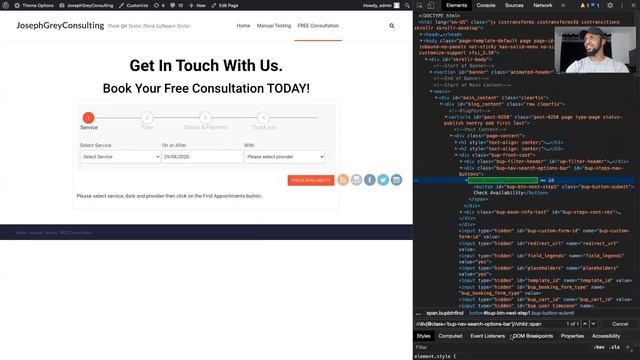Switch to the Elements tab in DevTools
Image resolution: width=640 pixels, height=360 pixels.
pyautogui.click(x=456, y=5)
